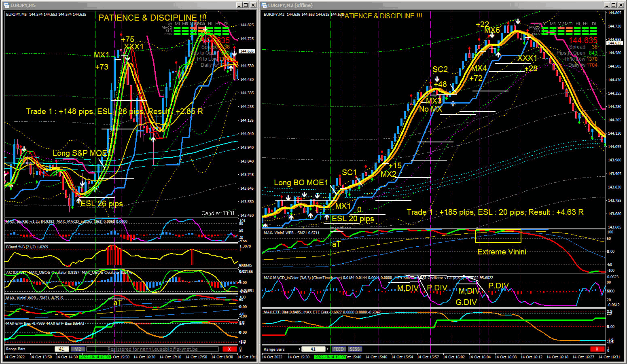Select the 'SC2' label in M2 chart
The height and width of the screenshot is (364, 627).
click(x=440, y=70)
